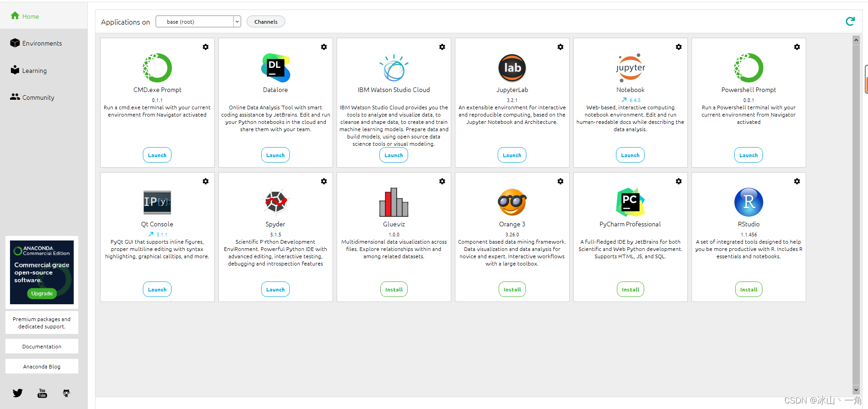Open settings gear on IBM Watson card
Image resolution: width=868 pixels, height=409 pixels.
442,47
